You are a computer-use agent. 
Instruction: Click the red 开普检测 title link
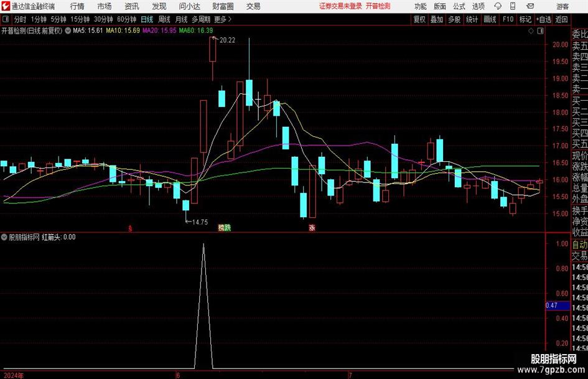pos(378,6)
